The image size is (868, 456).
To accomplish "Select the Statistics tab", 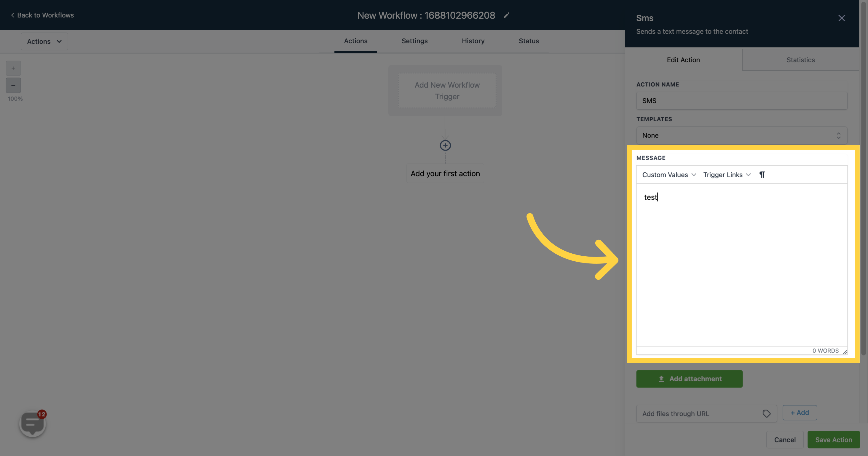I will click(x=800, y=60).
